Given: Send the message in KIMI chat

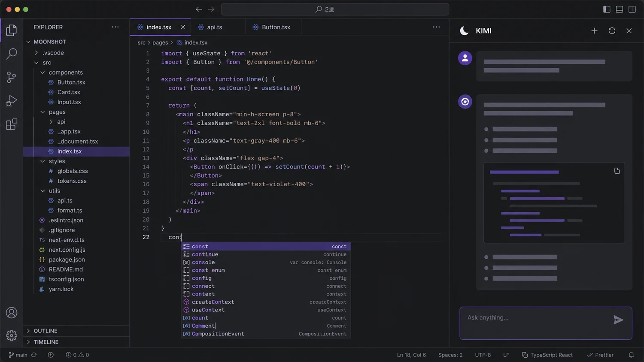Looking at the screenshot, I should click(x=618, y=320).
